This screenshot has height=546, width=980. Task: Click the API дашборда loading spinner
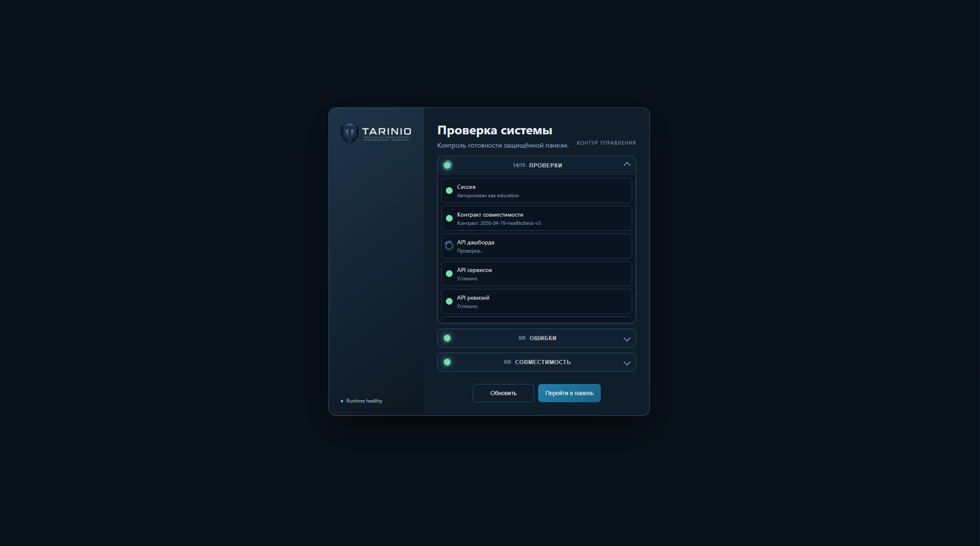click(449, 246)
